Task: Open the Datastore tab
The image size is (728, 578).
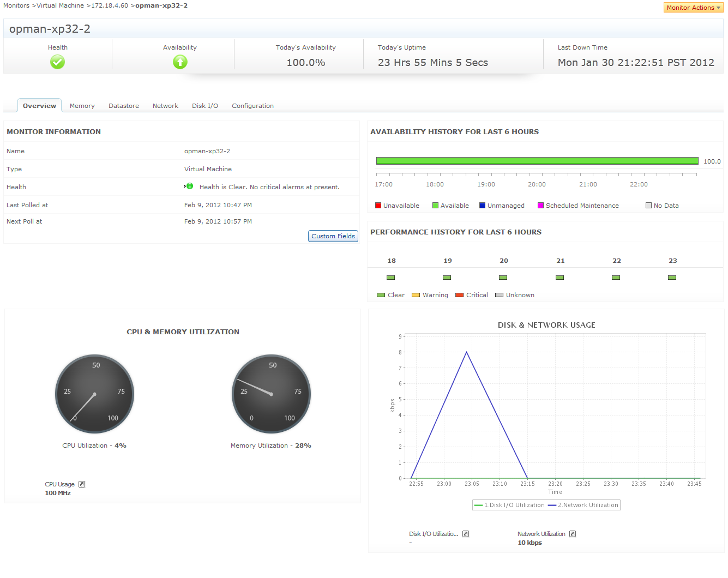Action: pos(124,106)
